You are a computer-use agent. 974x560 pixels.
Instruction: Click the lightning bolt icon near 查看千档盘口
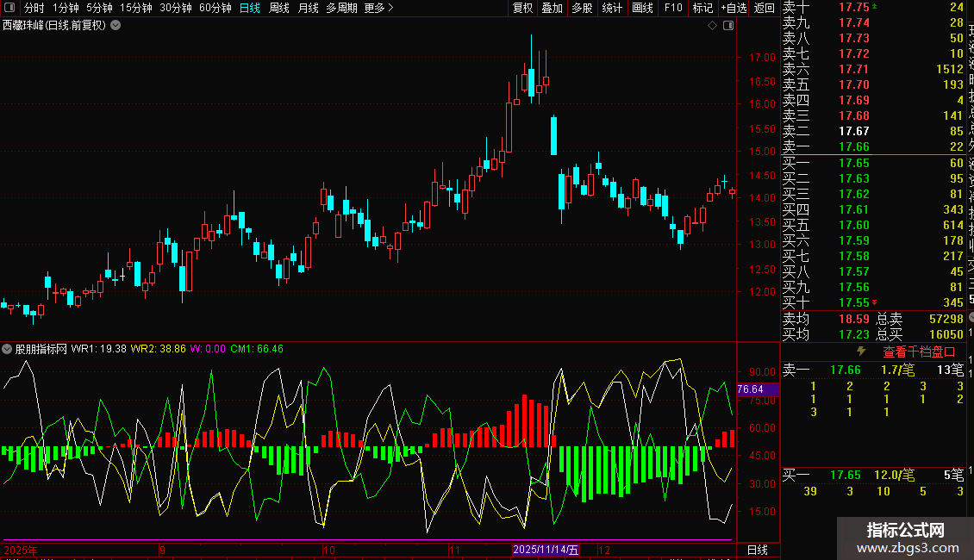click(860, 352)
